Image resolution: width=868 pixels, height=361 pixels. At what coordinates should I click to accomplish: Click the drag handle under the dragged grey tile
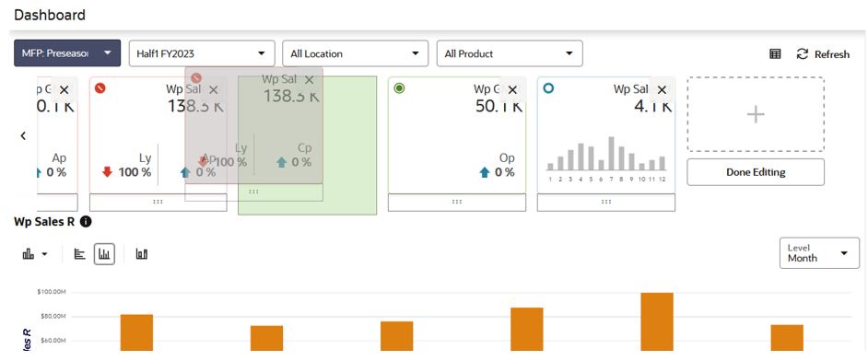pyautogui.click(x=253, y=192)
